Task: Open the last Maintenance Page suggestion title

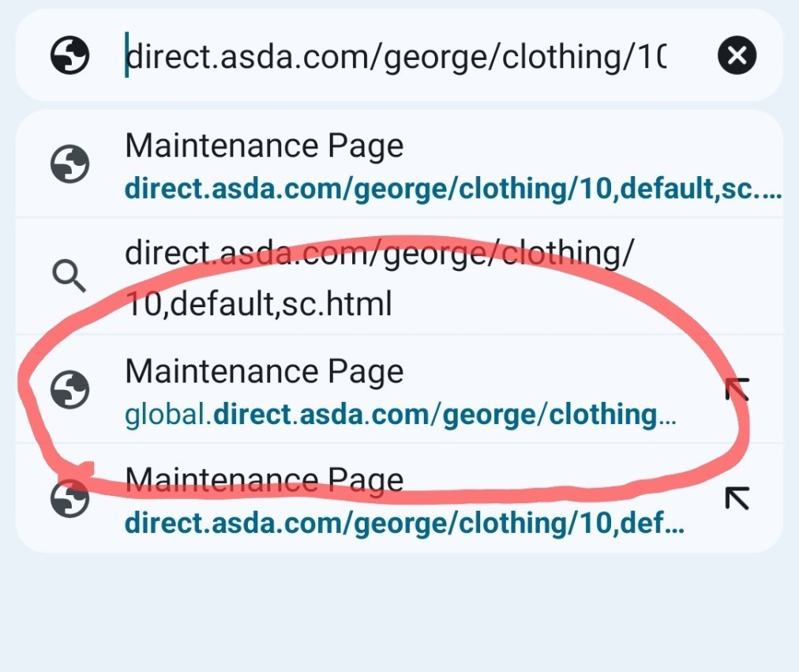Action: coord(264,480)
